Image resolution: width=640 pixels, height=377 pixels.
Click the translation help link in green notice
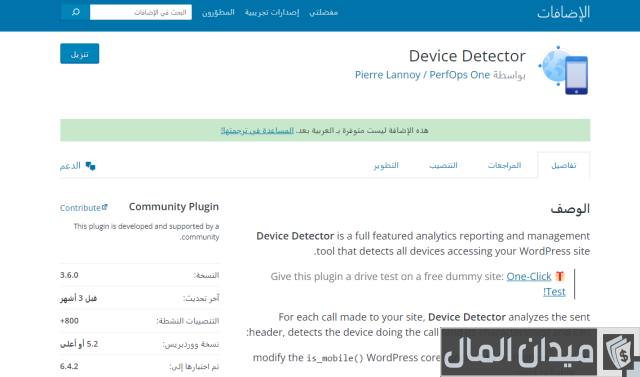click(257, 131)
